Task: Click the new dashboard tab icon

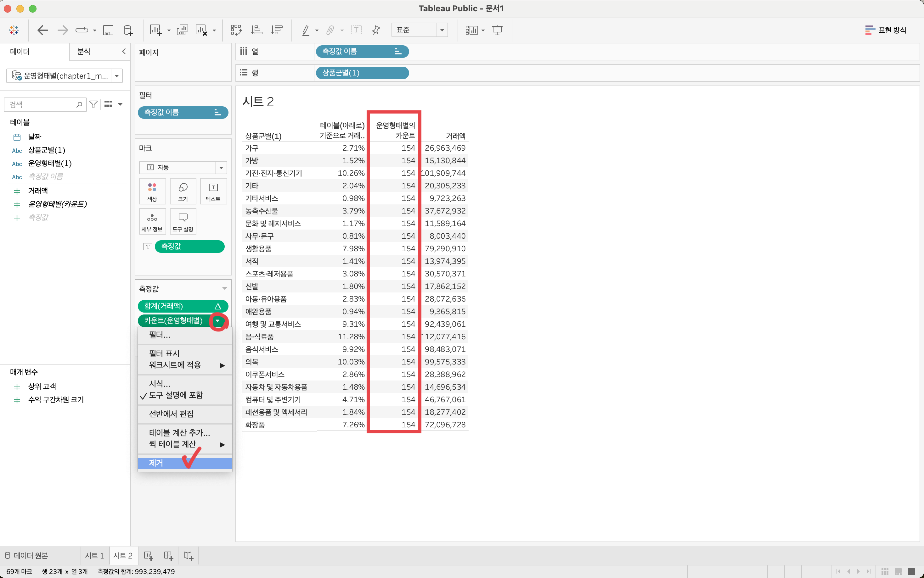Action: [168, 555]
